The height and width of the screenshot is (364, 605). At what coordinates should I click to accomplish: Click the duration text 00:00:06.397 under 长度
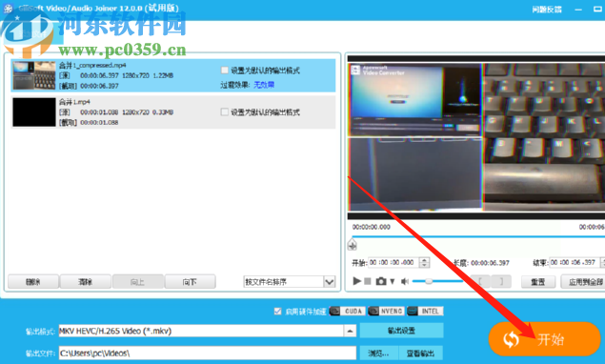click(x=490, y=263)
